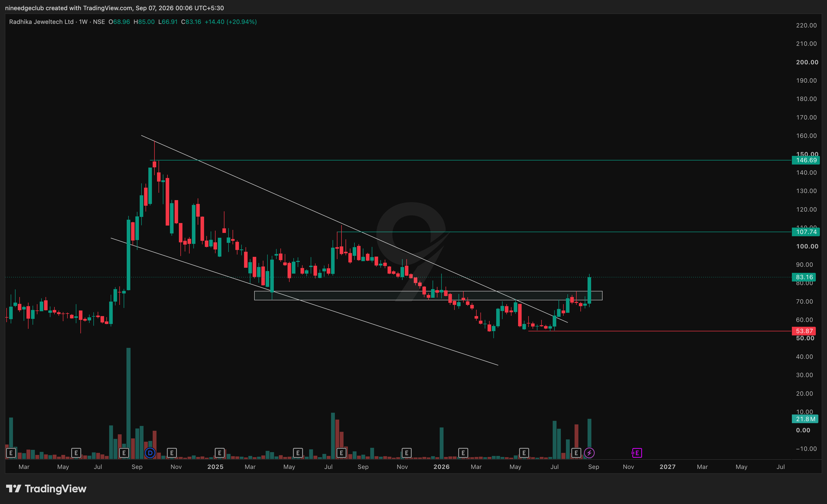Click the latest tall green weekly candle
Image resolution: width=827 pixels, height=504 pixels.
589,290
